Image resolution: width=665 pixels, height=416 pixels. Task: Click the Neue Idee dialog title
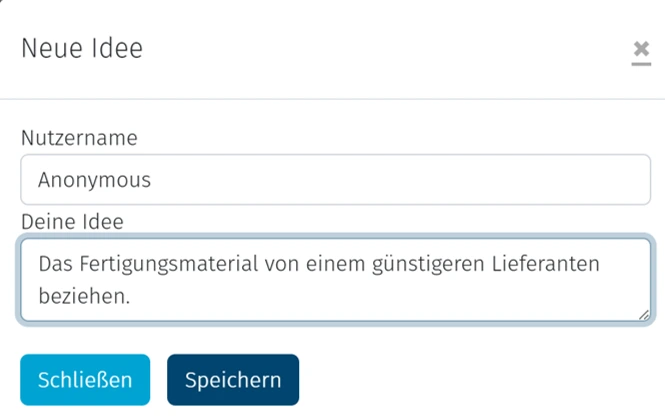pyautogui.click(x=82, y=48)
